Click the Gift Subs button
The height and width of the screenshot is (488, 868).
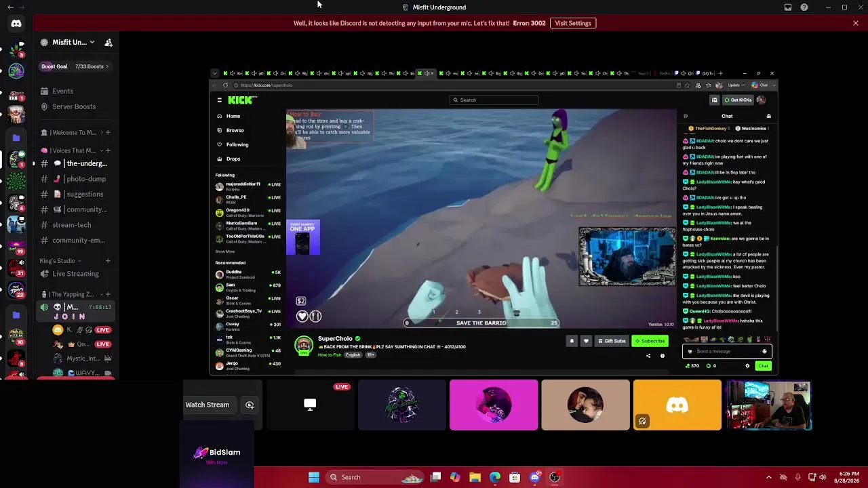coord(611,341)
